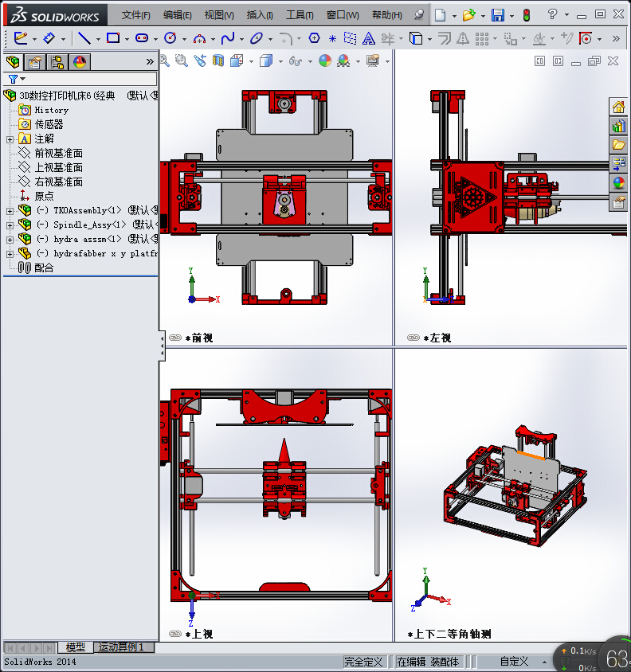The image size is (631, 672).
Task: Click the Section View icon
Action: [x=218, y=61]
